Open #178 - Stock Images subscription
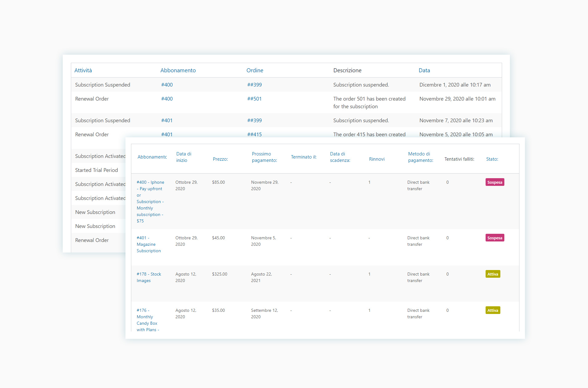This screenshot has width=588, height=388. (x=149, y=277)
